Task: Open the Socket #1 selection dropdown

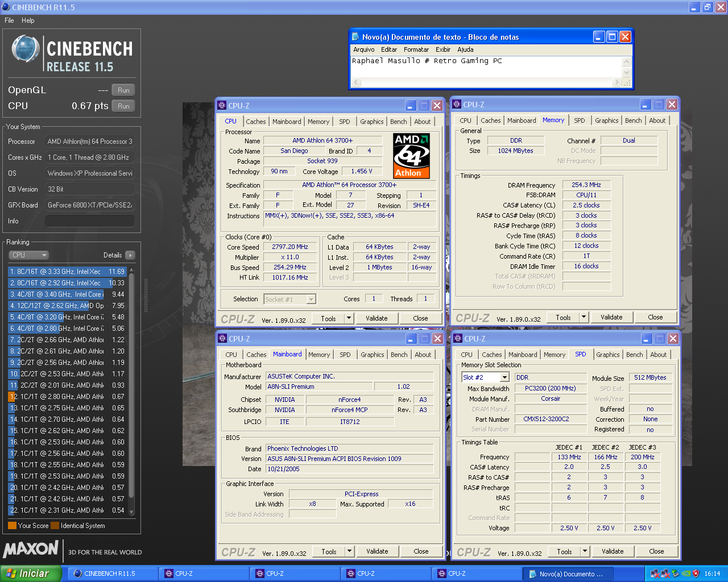Action: pyautogui.click(x=311, y=299)
